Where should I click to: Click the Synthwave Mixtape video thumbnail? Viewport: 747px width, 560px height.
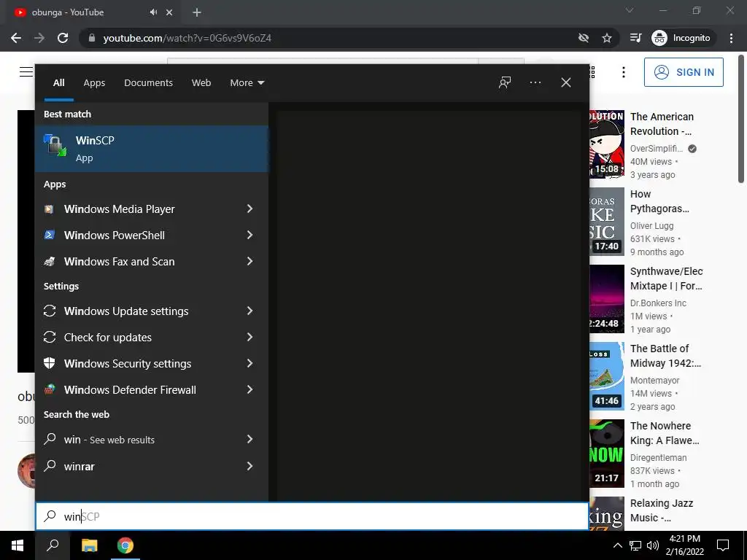(x=606, y=298)
